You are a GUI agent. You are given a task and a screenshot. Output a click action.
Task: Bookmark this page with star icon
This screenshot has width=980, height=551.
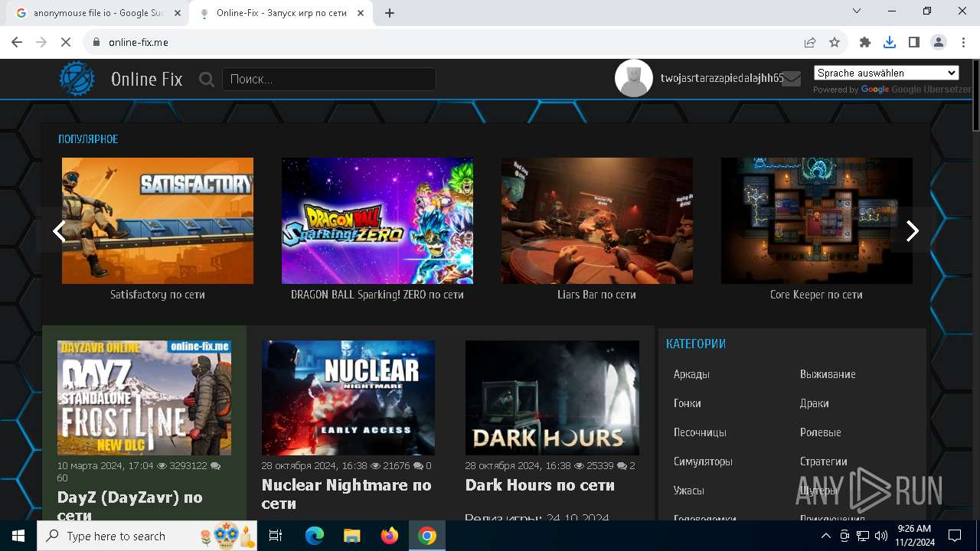tap(835, 42)
